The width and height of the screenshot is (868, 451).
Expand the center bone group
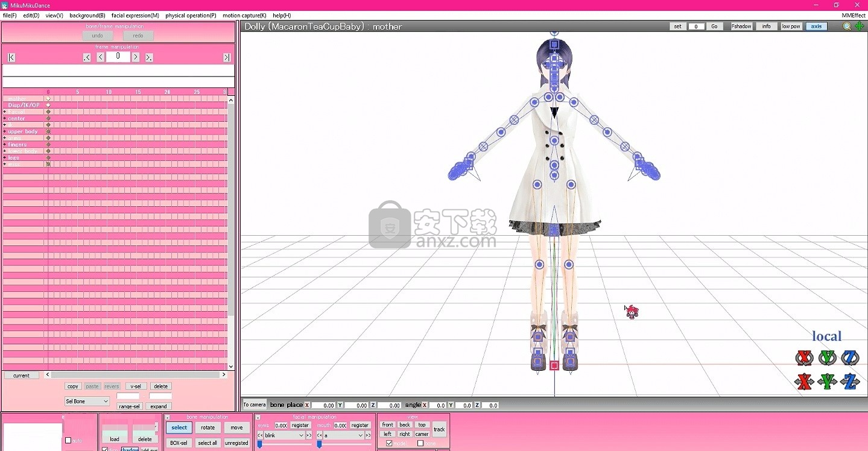pos(5,118)
